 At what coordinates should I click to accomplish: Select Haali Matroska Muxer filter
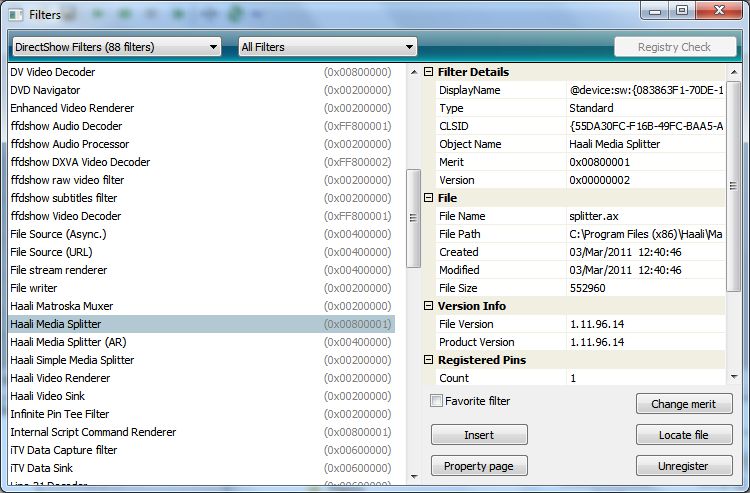point(201,306)
